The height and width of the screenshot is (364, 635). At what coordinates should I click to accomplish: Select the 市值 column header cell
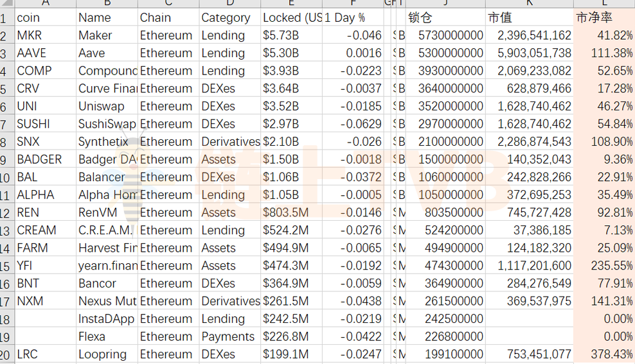point(530,17)
